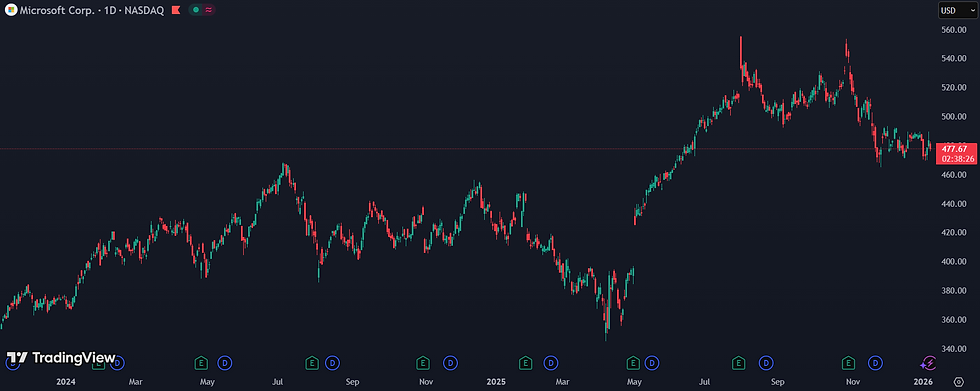
Task: Click the 560.00 price axis label
Action: (954, 29)
